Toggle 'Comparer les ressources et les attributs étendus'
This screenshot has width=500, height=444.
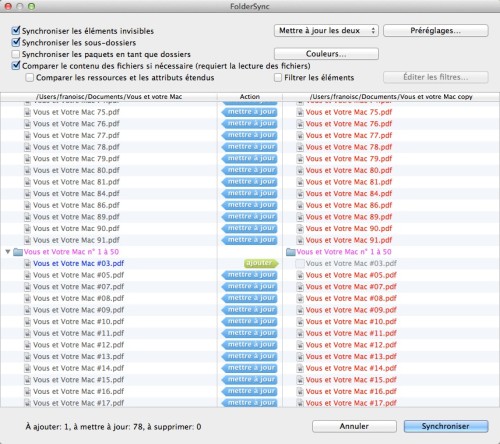[x=30, y=78]
